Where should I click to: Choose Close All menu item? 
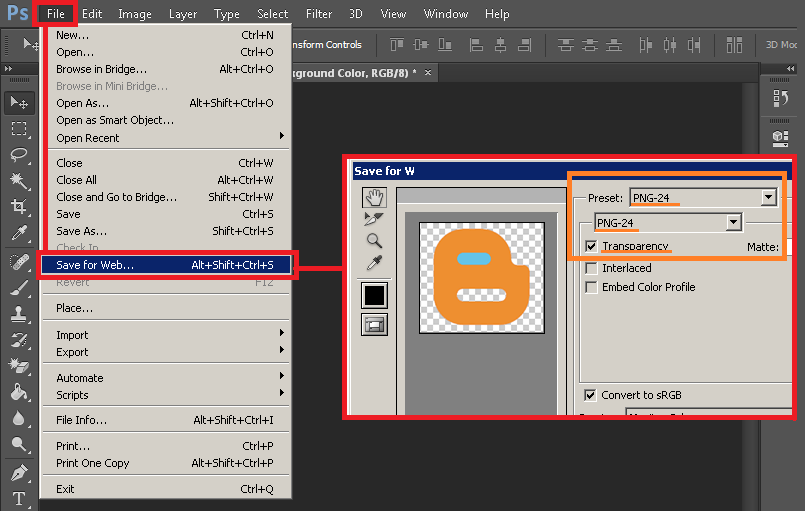point(166,180)
